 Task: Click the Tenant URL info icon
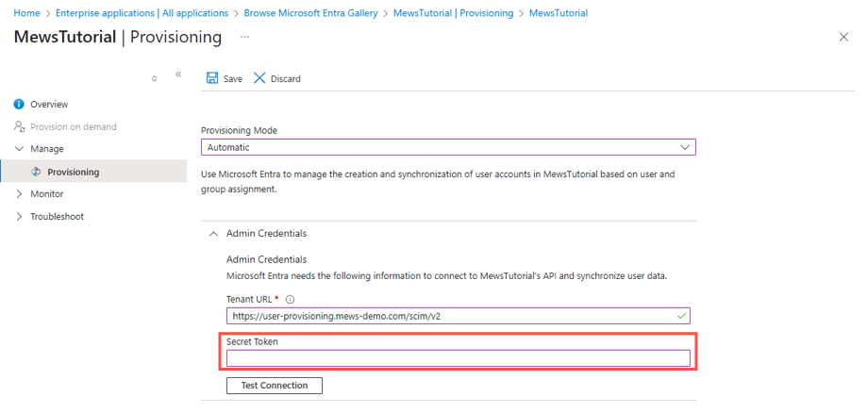click(x=290, y=299)
